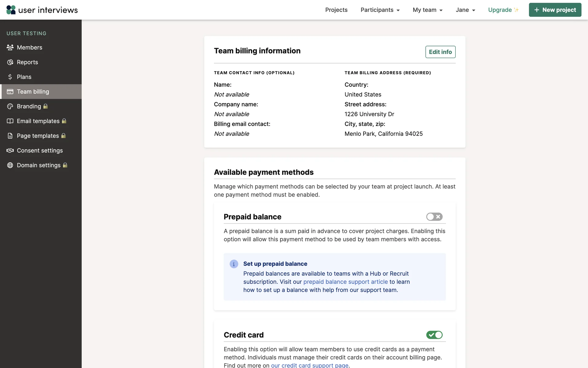Viewport: 588px width, 368px height.
Task: Click the Plans dollar sign icon
Action: (10, 77)
